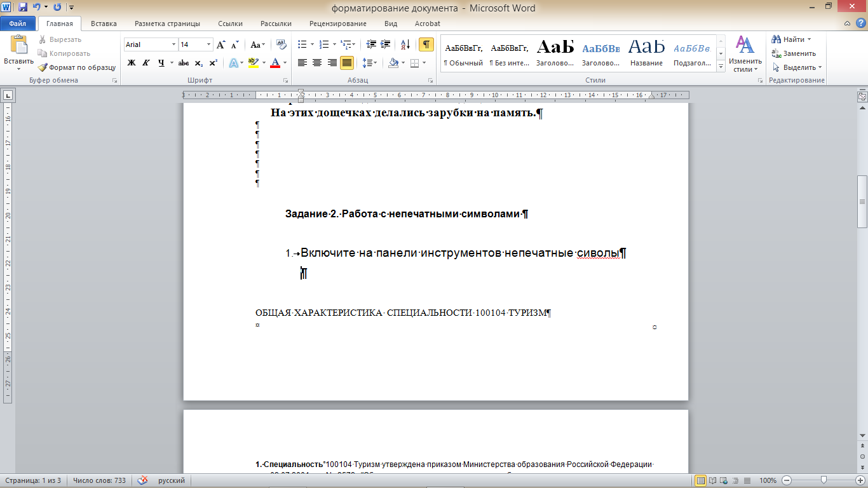
Task: Cut selection with Вырезать
Action: click(x=60, y=39)
